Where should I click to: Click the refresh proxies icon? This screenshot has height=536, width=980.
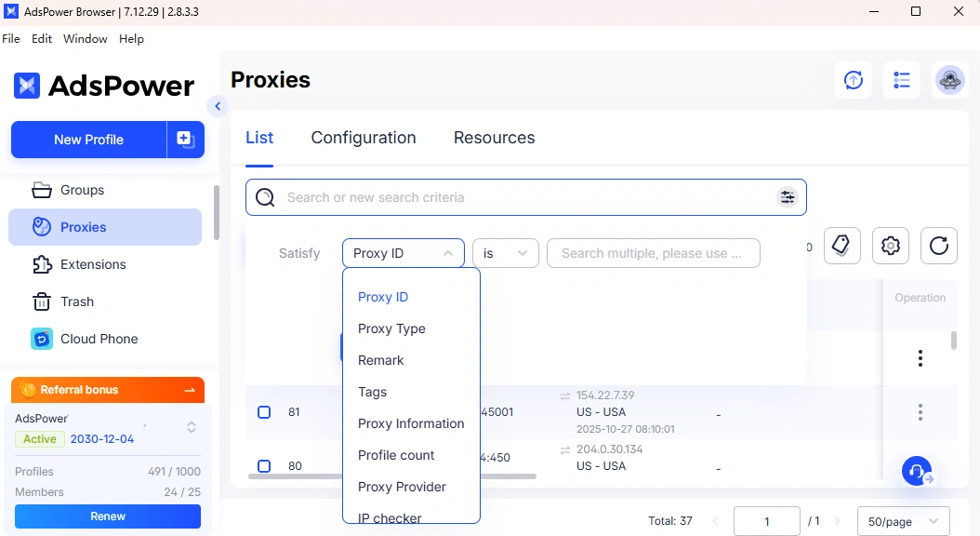[938, 245]
